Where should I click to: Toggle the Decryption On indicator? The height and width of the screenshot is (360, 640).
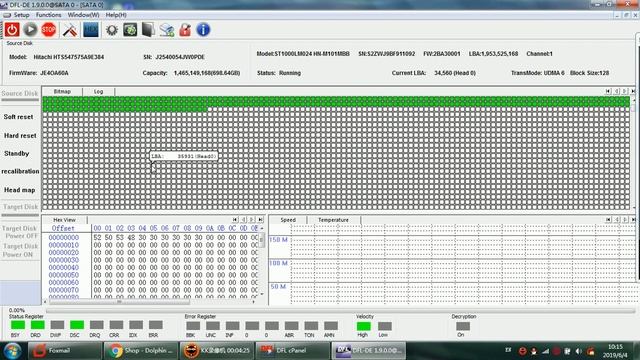(x=462, y=326)
